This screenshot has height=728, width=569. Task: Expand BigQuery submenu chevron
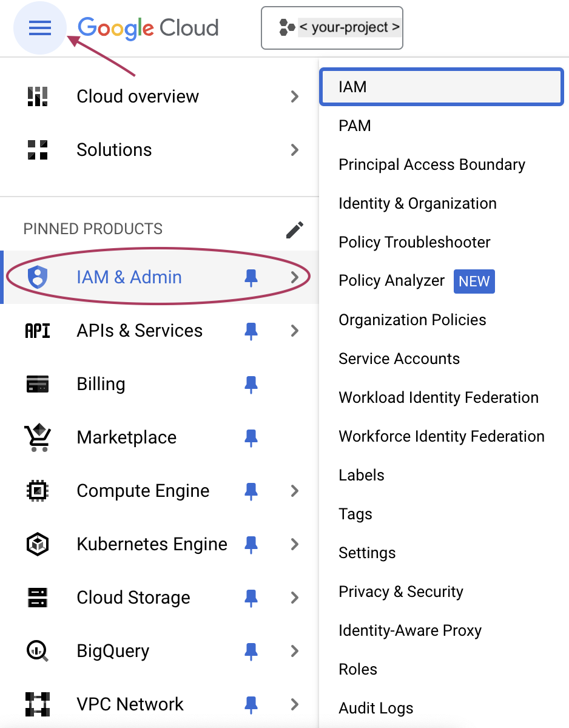(295, 651)
